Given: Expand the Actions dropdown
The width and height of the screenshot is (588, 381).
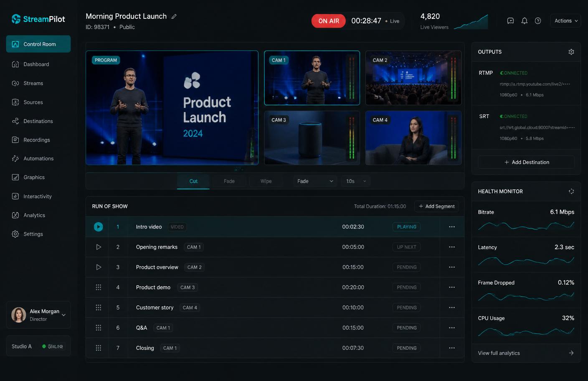Looking at the screenshot, I should point(566,21).
